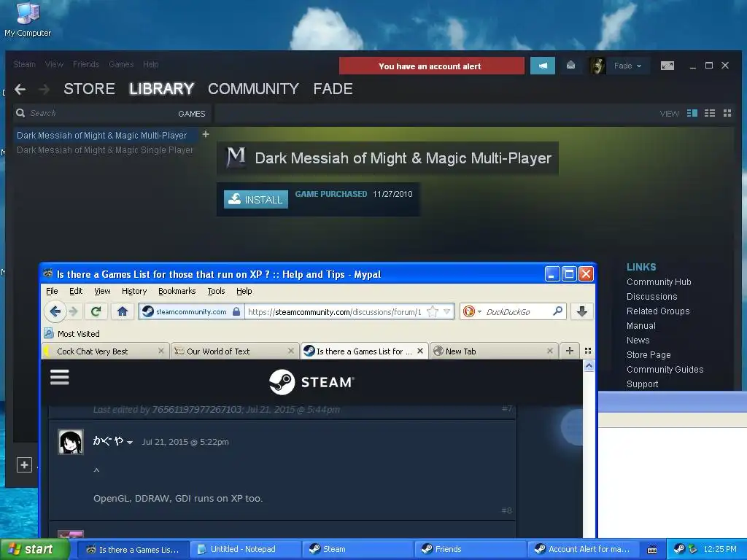The width and height of the screenshot is (747, 560).
Task: Open the Community Hub link
Action: (x=659, y=282)
